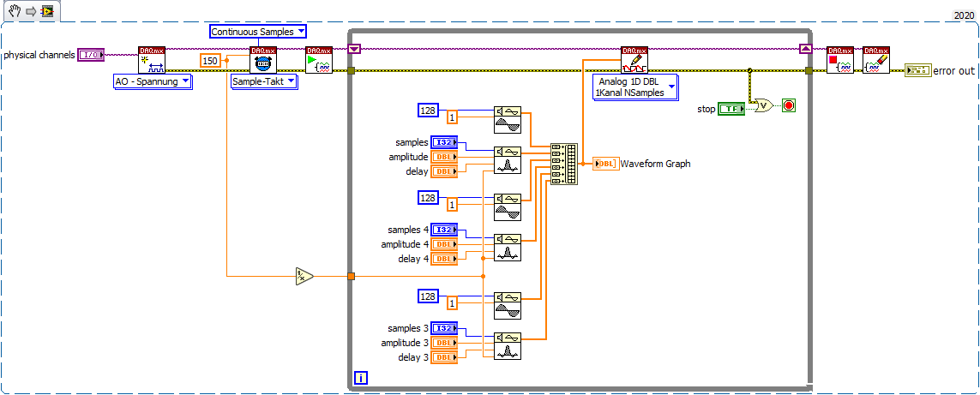Select pulse pattern VI wired to samples 3
Image resolution: width=980 pixels, height=395 pixels.
click(508, 345)
